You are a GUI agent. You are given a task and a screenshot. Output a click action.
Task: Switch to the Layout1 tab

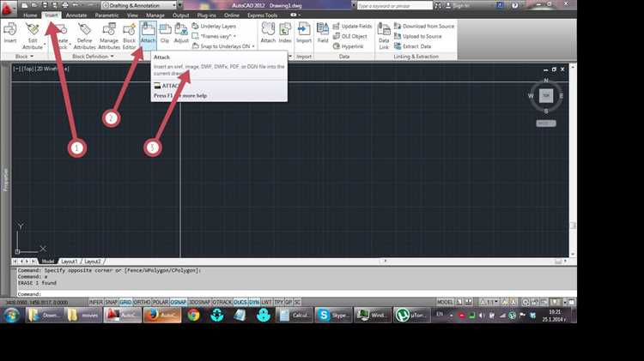coord(69,262)
